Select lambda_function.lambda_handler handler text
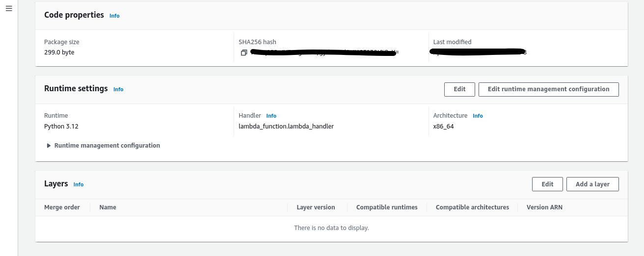 point(286,127)
